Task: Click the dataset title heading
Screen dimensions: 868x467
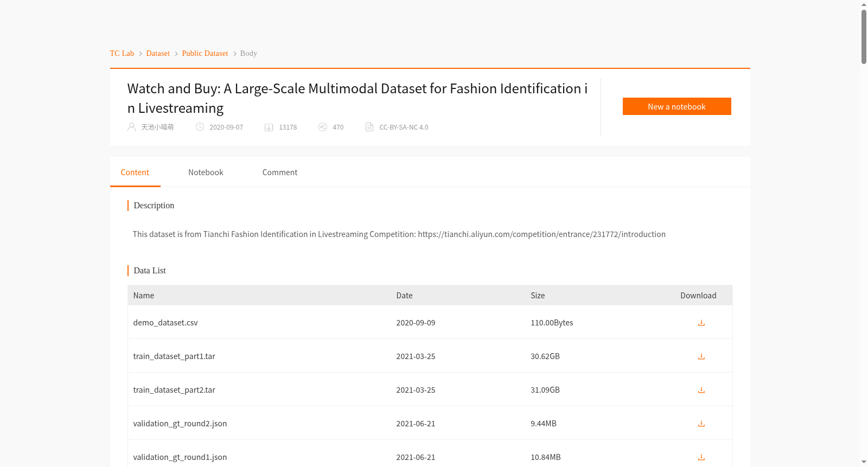Action: pyautogui.click(x=358, y=98)
